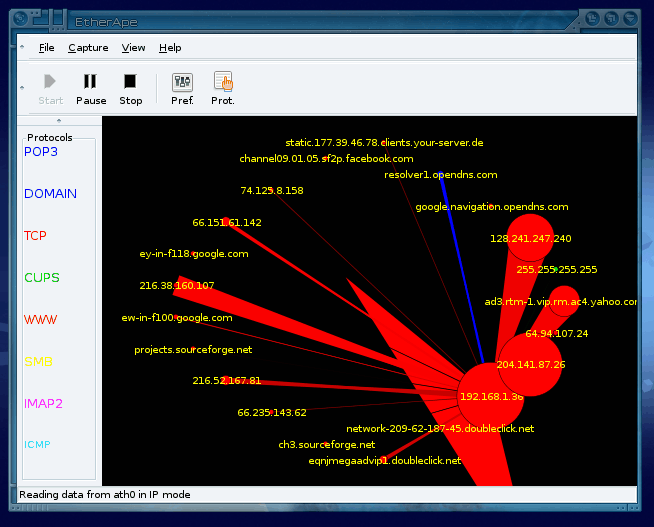Click the ch3.sourceforge.net label
Screen dimensions: 654x527
327,445
